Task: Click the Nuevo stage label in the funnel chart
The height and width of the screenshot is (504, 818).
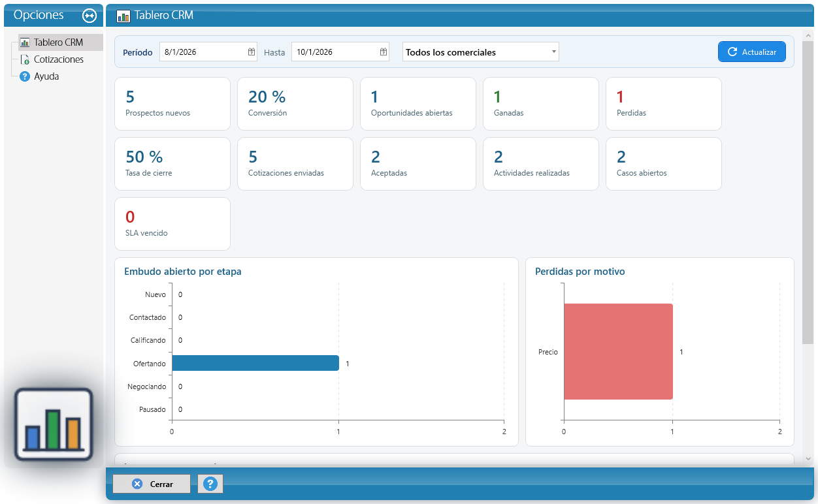Action: tap(155, 294)
